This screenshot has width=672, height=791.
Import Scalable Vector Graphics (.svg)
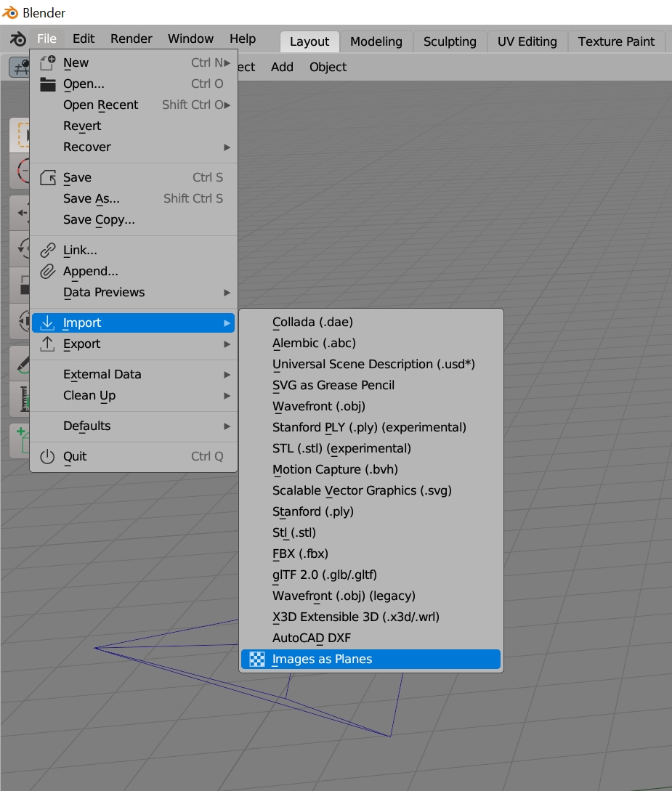click(x=371, y=491)
